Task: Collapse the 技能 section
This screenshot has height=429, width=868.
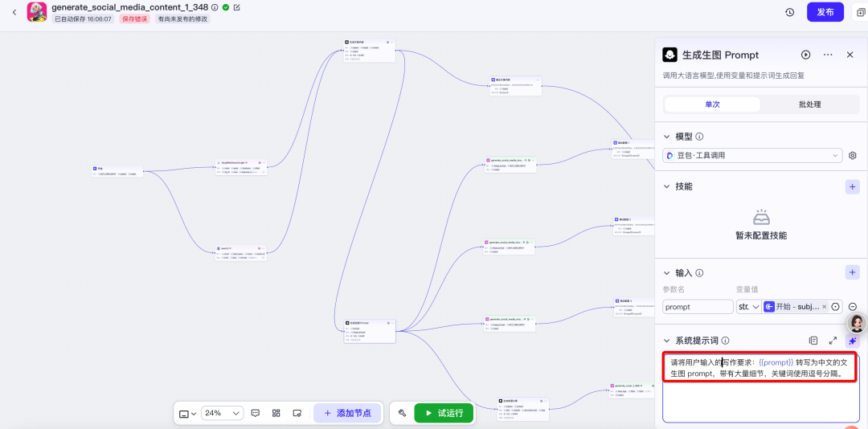Action: 666,186
